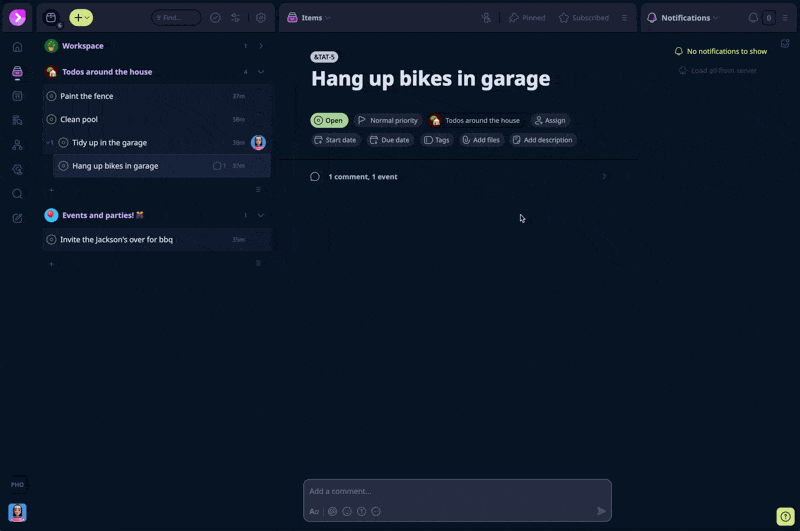800x531 pixels.
Task: Click the person icon left of Pinned
Action: click(486, 18)
